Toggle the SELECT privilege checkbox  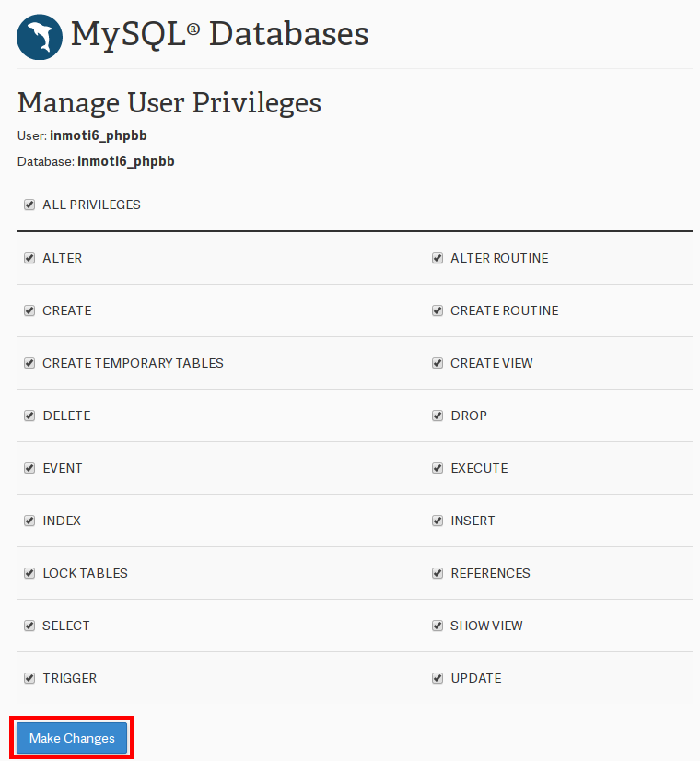coord(29,626)
